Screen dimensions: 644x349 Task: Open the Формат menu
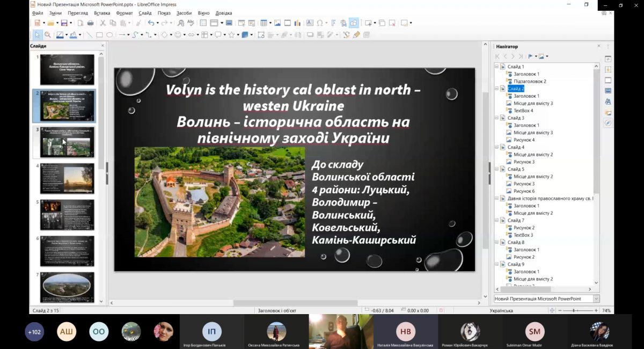point(125,13)
